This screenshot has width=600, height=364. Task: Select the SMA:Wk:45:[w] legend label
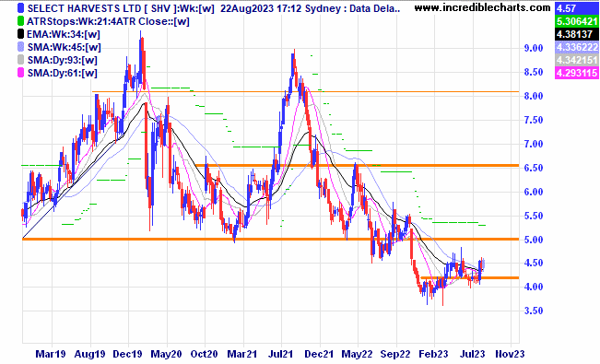65,48
